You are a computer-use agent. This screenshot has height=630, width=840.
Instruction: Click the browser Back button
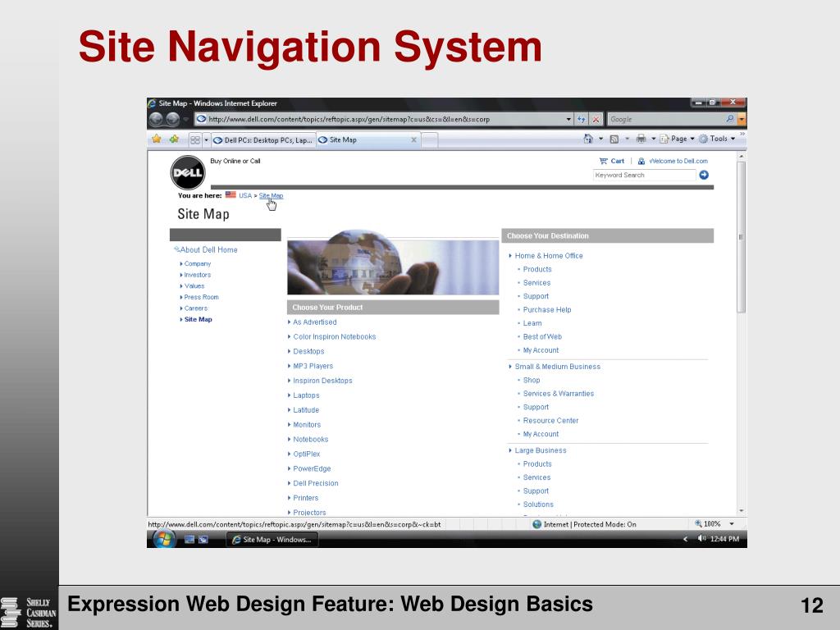coord(156,119)
